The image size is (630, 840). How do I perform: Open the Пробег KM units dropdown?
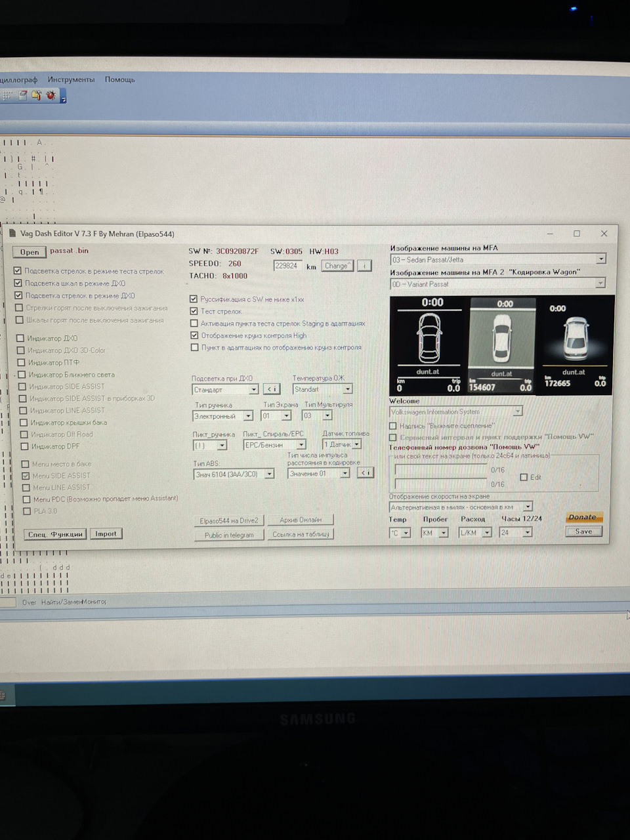434,532
